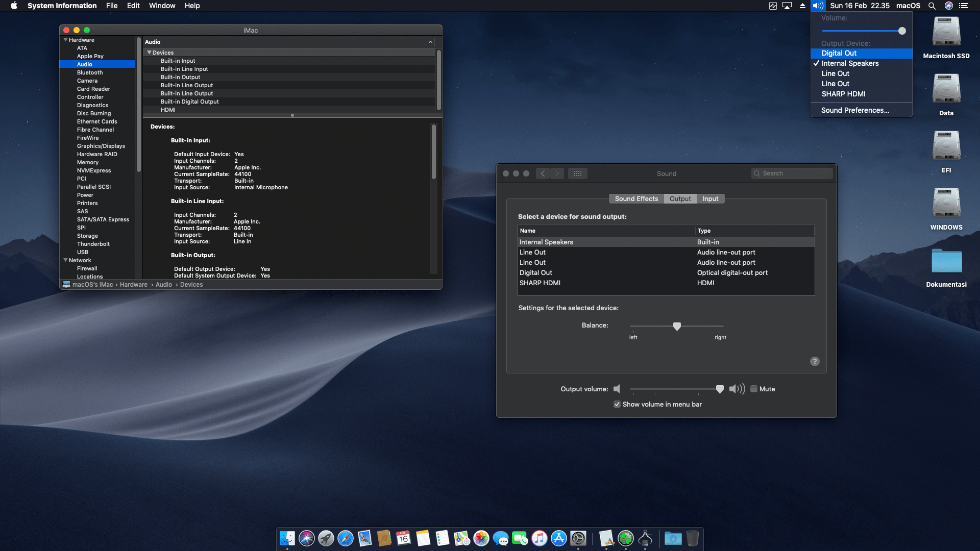
Task: Click the Search field in Sound window
Action: 792,173
